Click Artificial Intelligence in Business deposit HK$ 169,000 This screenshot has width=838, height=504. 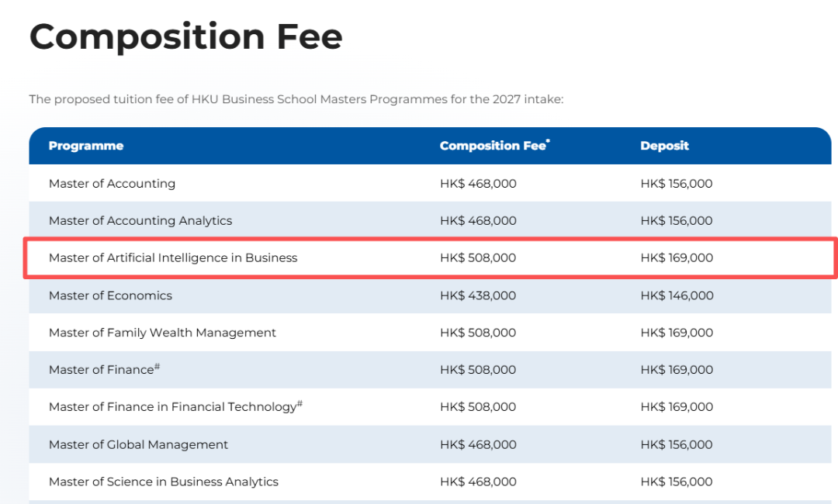click(677, 258)
